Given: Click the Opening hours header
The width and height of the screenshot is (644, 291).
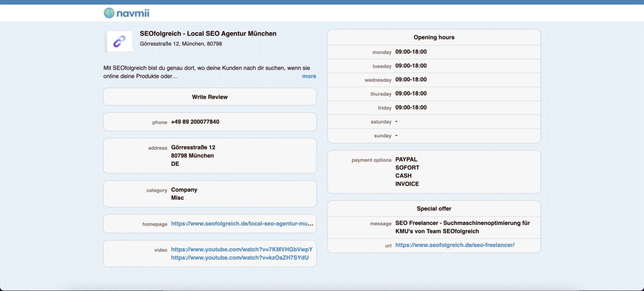Looking at the screenshot, I should pyautogui.click(x=434, y=37).
